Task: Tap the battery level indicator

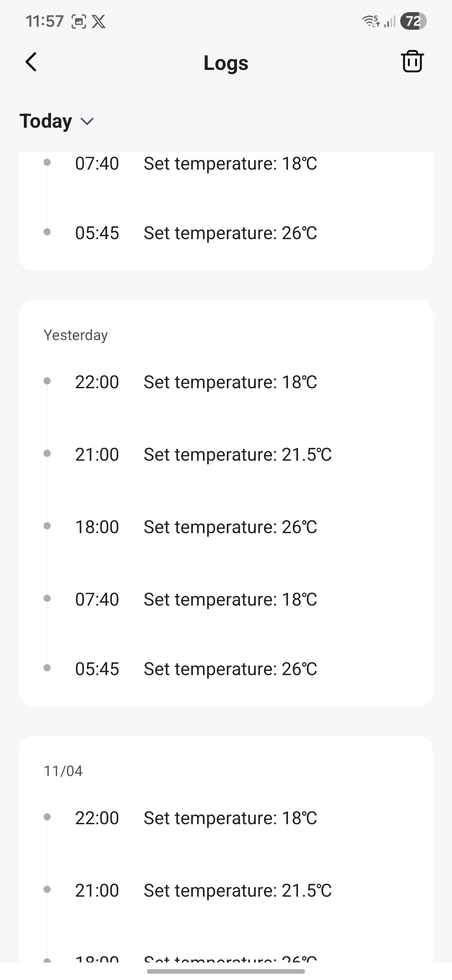Action: pyautogui.click(x=413, y=21)
